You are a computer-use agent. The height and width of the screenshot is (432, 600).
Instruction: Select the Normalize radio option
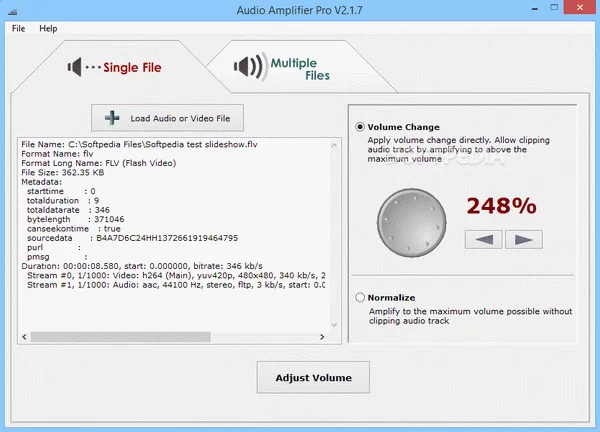[360, 297]
